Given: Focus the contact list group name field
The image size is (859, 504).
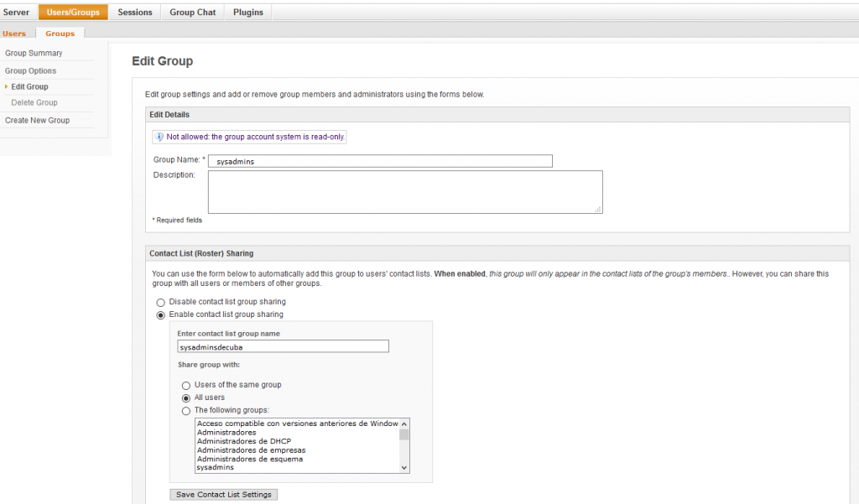Looking at the screenshot, I should tap(284, 346).
